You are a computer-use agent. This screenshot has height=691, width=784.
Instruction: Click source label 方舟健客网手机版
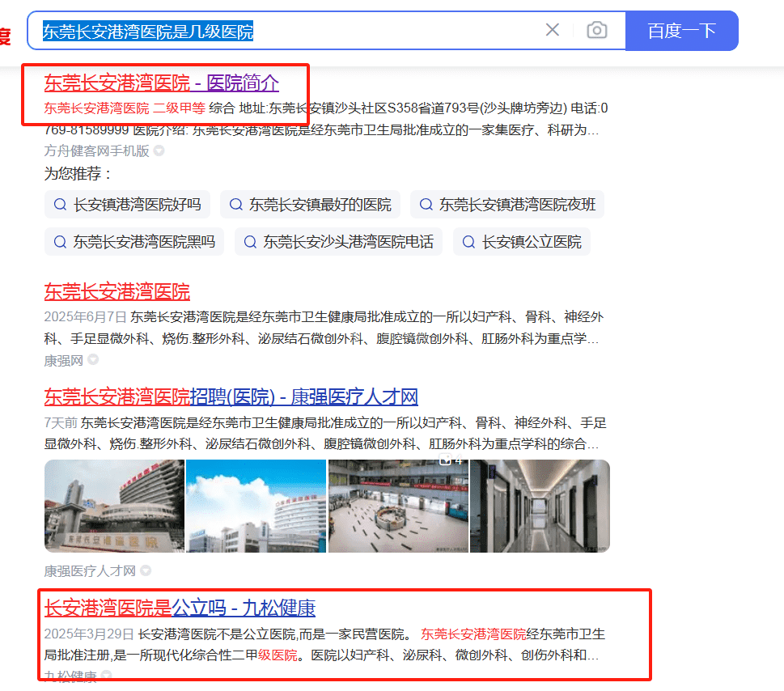pyautogui.click(x=96, y=151)
